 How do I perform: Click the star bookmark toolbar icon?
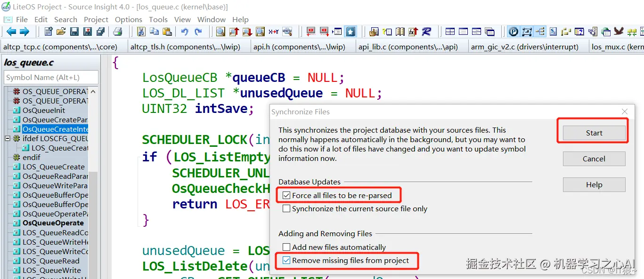(x=351, y=32)
